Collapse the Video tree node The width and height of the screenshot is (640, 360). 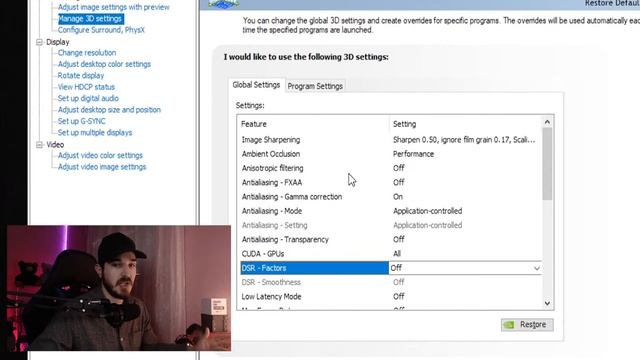pos(40,144)
